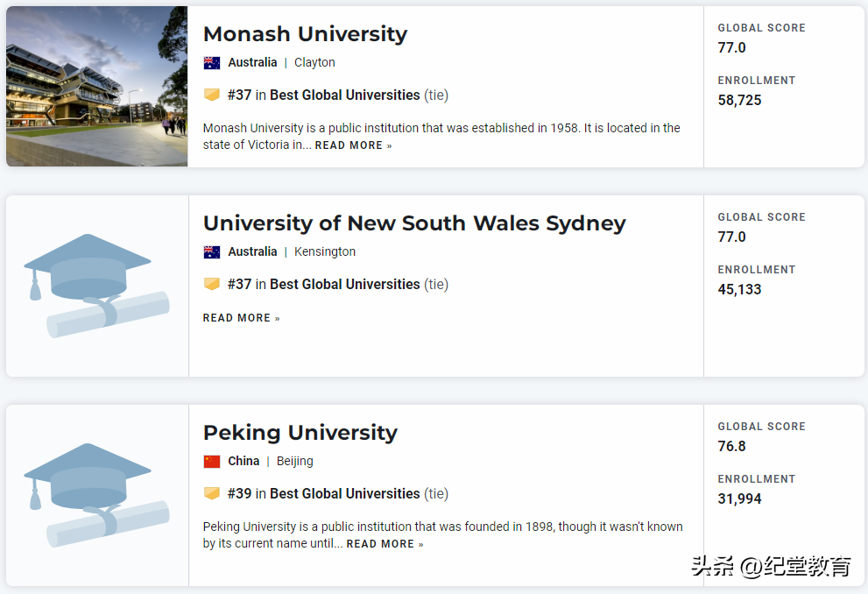Open the Monash University title link
868x594 pixels.
pos(305,34)
